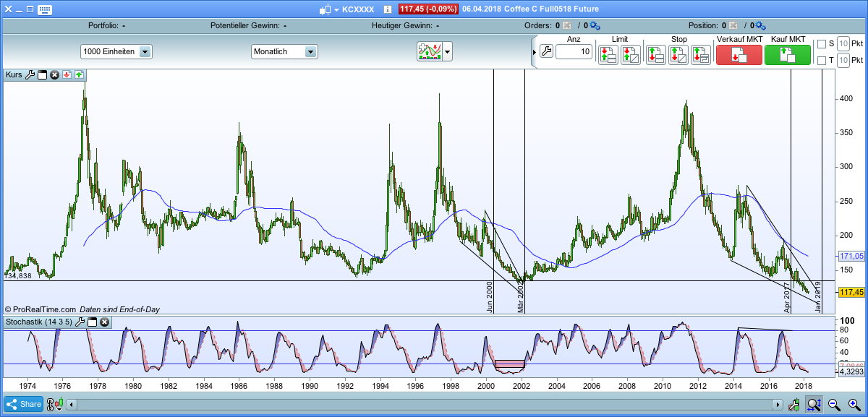The image size is (868, 417).
Task: Click the Stochastik (14 3 5) label
Action: 39,322
